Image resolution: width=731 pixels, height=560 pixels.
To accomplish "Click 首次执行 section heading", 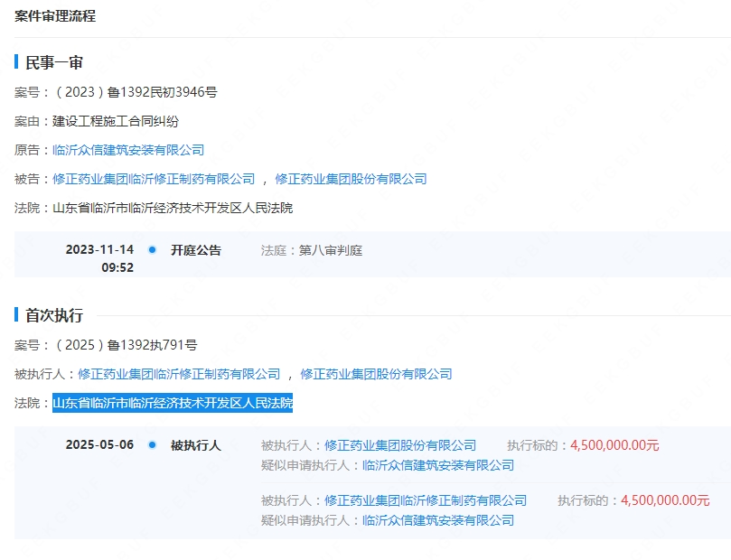I will pyautogui.click(x=54, y=315).
